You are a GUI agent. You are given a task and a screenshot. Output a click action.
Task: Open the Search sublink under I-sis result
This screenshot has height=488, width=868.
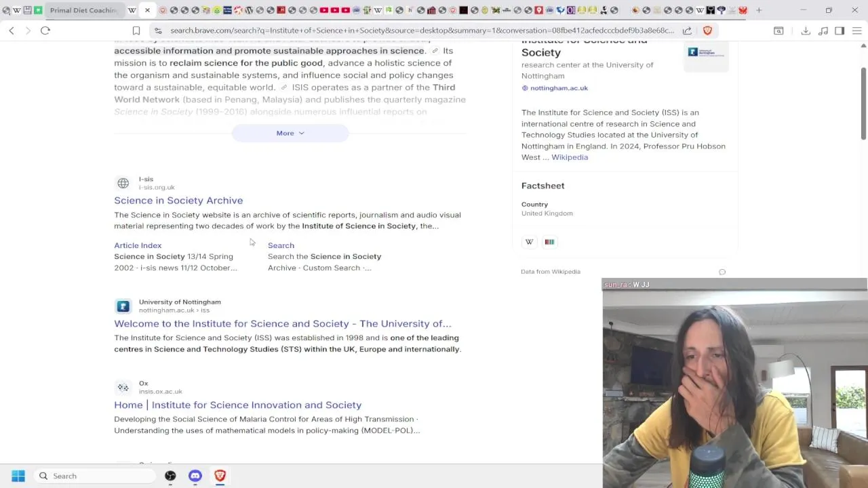click(281, 245)
